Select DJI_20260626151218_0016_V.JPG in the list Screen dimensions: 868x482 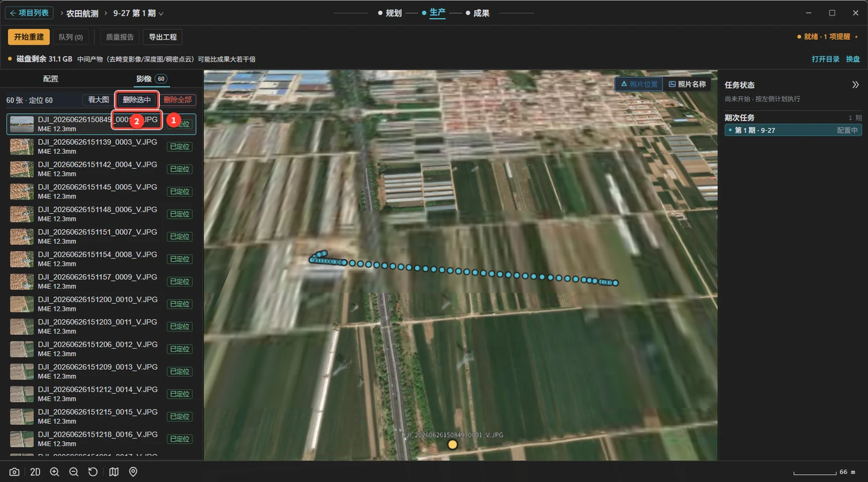pyautogui.click(x=101, y=439)
